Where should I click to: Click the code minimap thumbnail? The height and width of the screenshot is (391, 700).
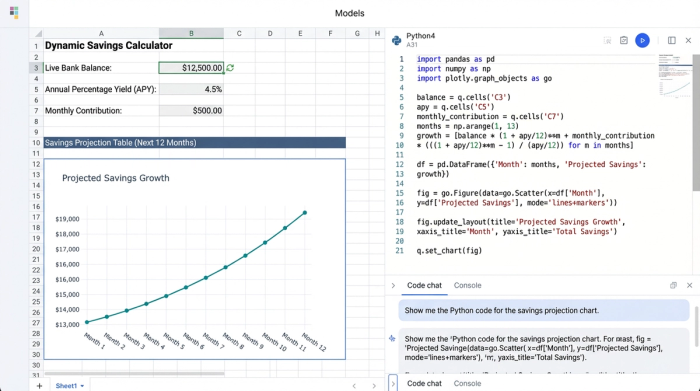(675, 76)
